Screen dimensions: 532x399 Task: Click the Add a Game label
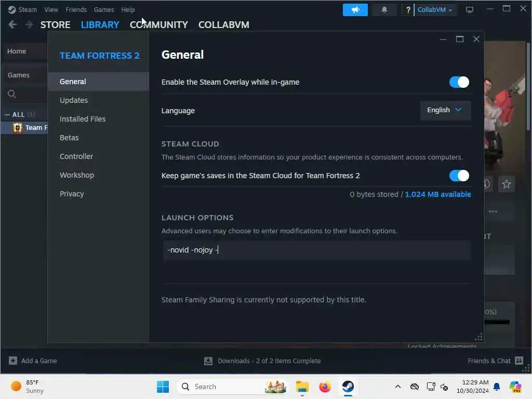point(39,361)
